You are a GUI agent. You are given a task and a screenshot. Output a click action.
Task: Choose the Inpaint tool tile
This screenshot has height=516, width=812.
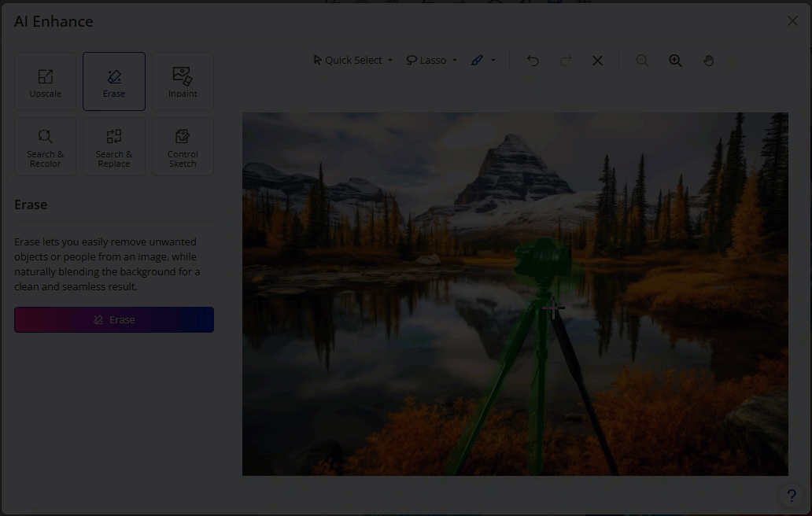183,81
